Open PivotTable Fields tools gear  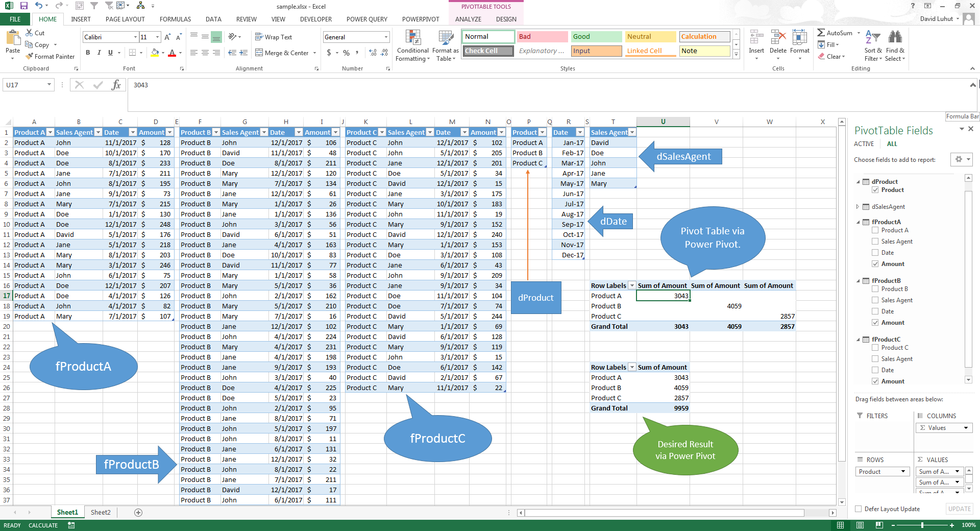point(961,159)
